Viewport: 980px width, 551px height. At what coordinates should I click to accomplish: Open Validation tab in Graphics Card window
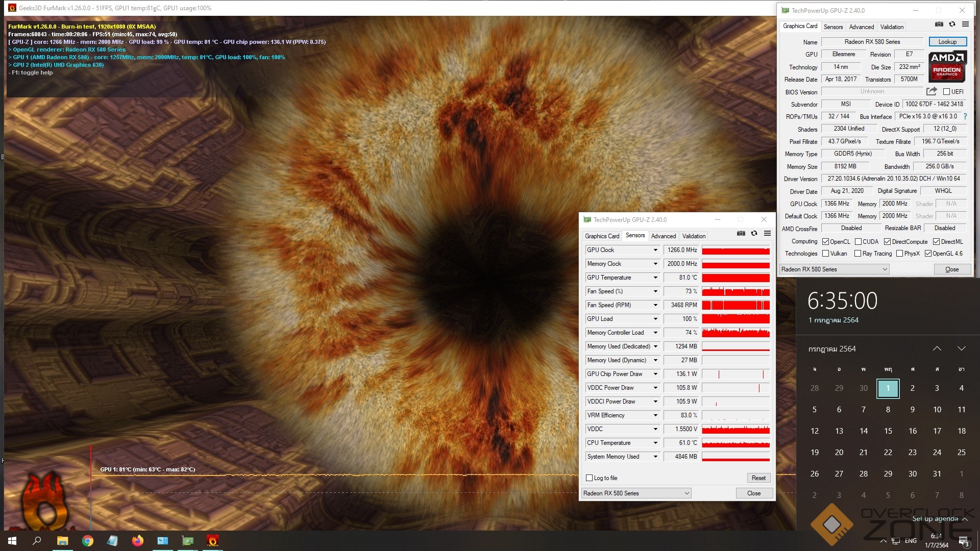892,27
